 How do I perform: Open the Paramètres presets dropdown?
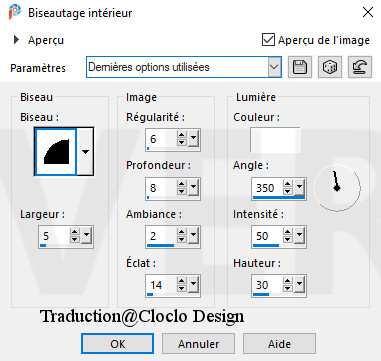point(274,67)
